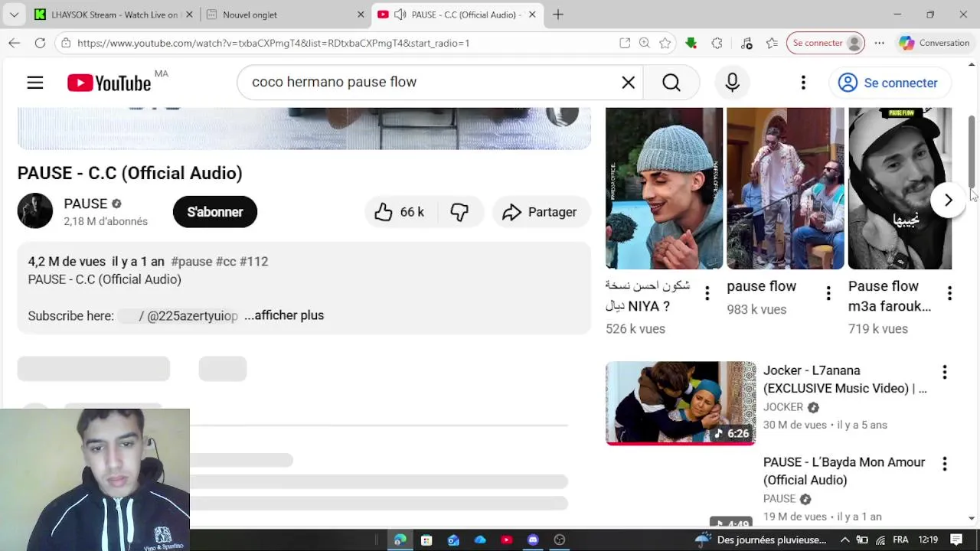Go back with browser back arrow
The height and width of the screenshot is (551, 980).
coord(15,43)
